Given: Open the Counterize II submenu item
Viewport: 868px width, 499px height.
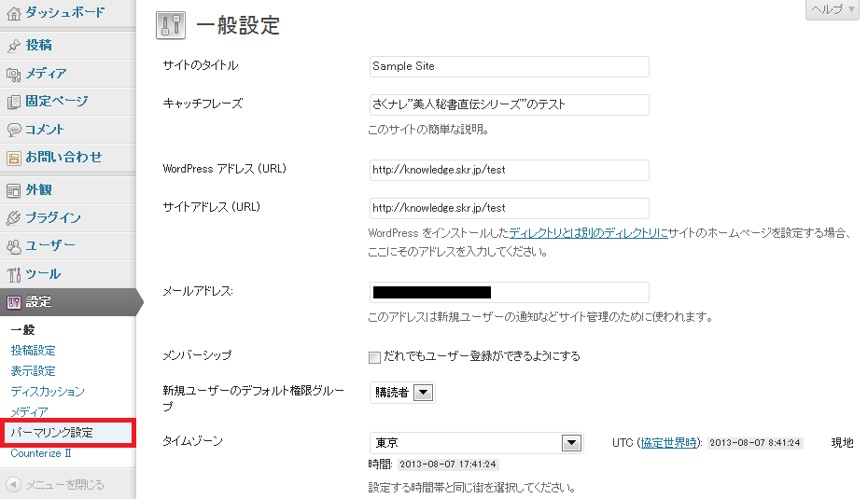Looking at the screenshot, I should click(41, 453).
